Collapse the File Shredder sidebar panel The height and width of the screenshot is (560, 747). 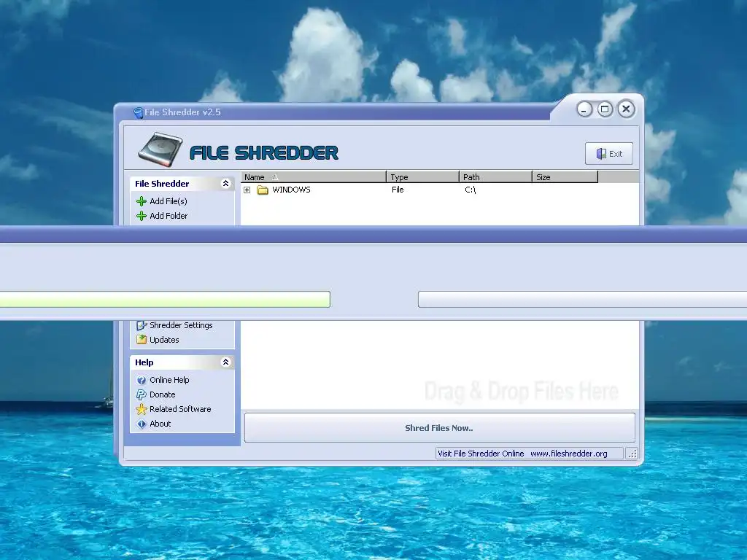pos(226,184)
